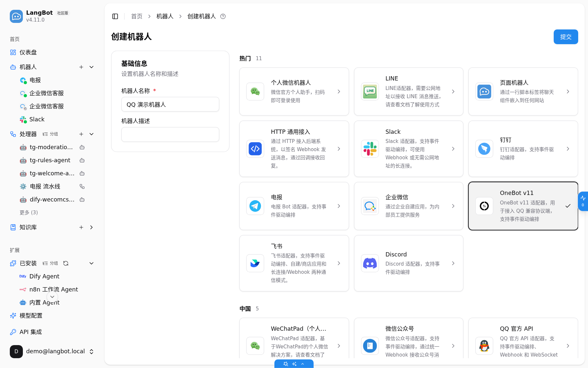Add a new robot with plus icon
Screen dimensions: 588x368
tap(81, 67)
